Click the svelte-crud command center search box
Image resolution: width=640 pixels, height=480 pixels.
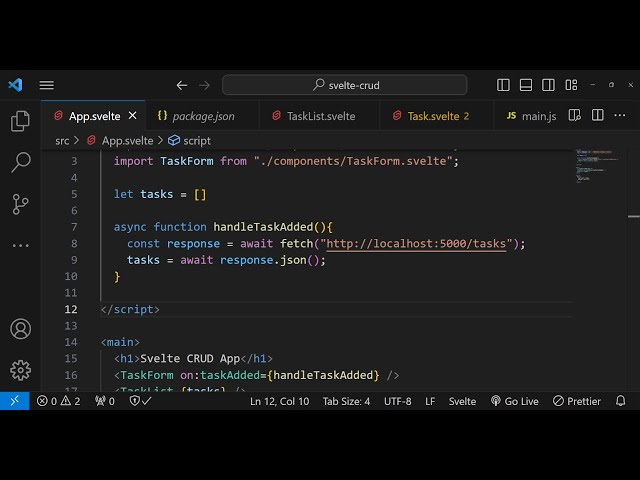(345, 85)
